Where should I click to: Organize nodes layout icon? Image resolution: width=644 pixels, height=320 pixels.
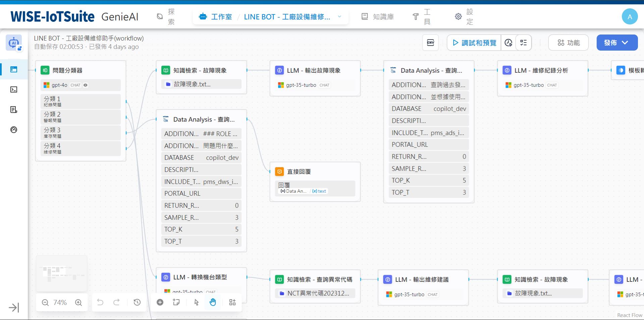[232, 302]
